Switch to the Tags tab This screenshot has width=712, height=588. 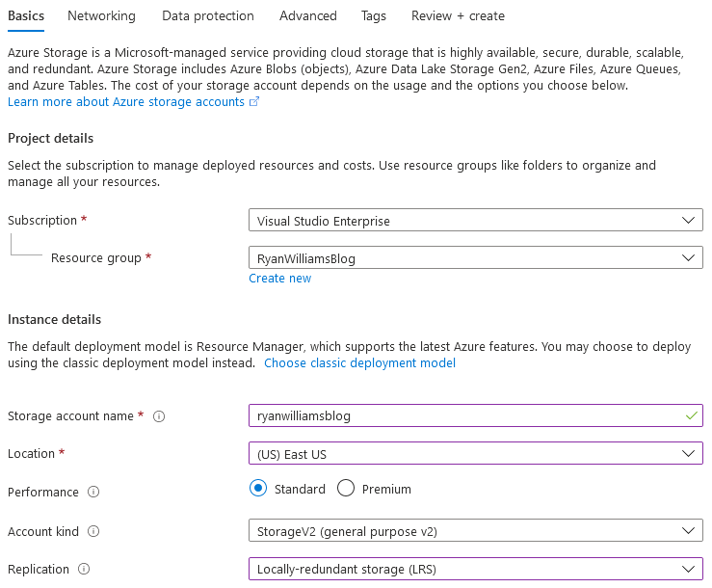coord(373,15)
